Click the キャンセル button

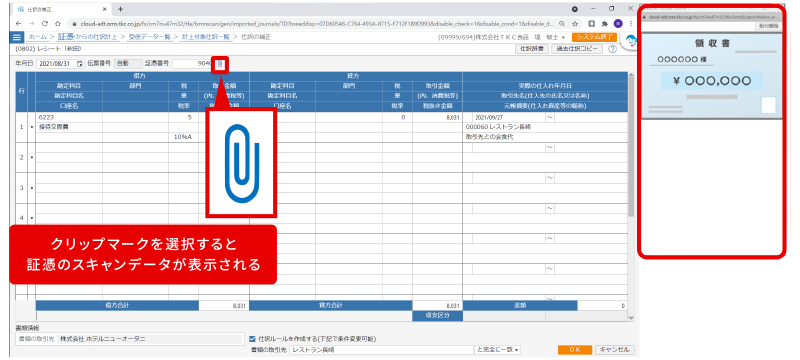pos(615,350)
